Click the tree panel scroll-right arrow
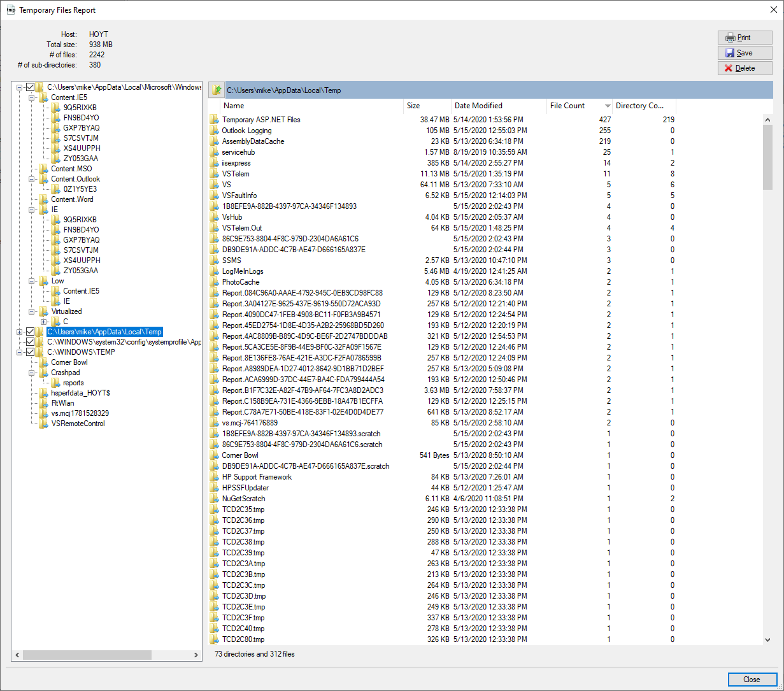The height and width of the screenshot is (691, 784). 196,655
